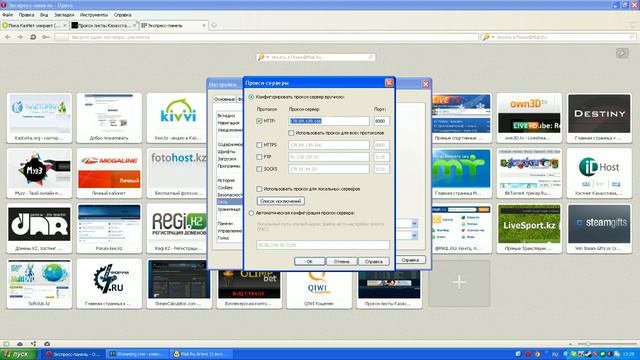640x360 pixels.
Task: Open the Справка menu
Action: point(122,15)
